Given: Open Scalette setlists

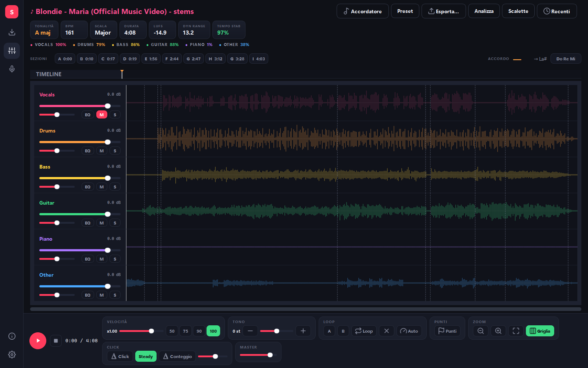Looking at the screenshot, I should tap(518, 11).
